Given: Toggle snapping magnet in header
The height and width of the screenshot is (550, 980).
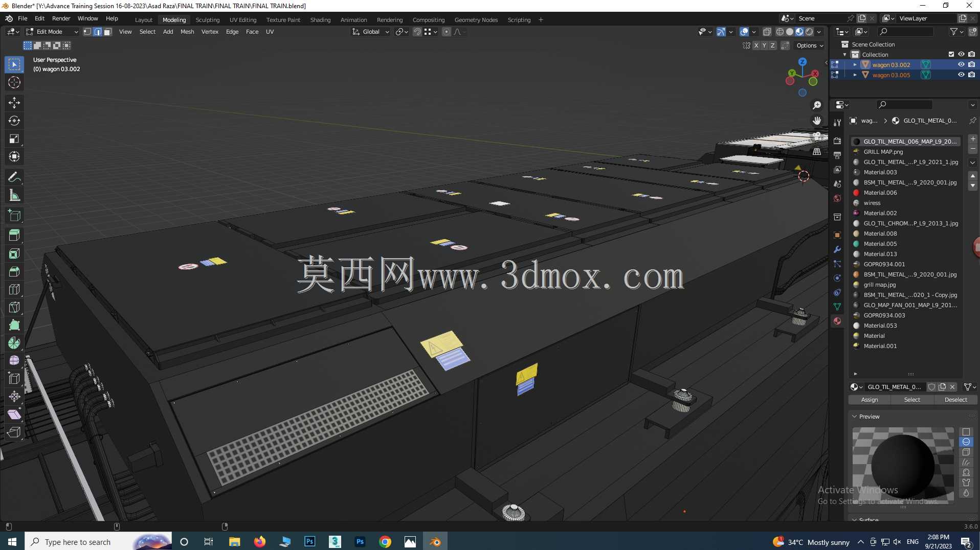Looking at the screenshot, I should [x=417, y=32].
